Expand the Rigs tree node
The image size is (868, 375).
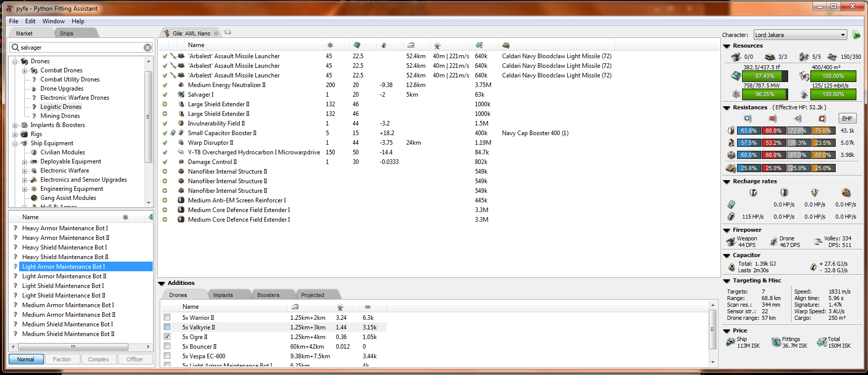tap(15, 134)
